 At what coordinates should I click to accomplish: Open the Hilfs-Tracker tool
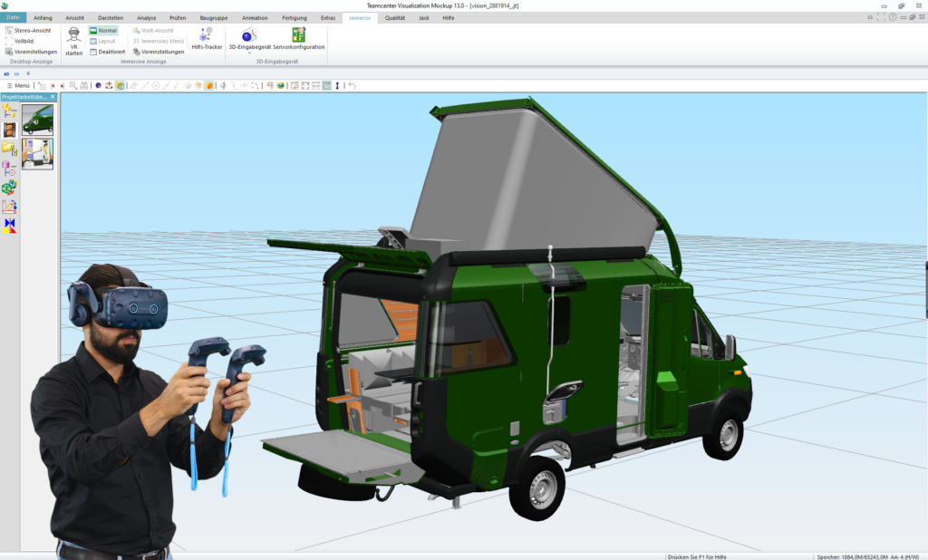(x=207, y=38)
